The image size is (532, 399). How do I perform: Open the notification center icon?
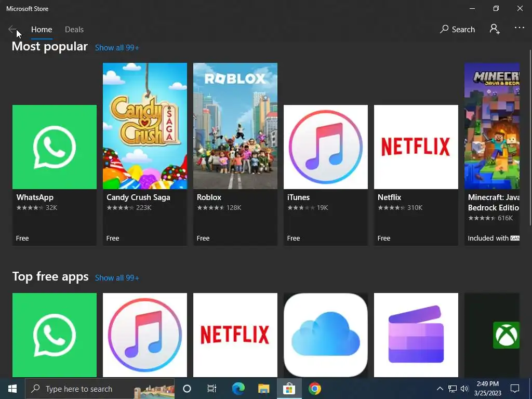[515, 389]
